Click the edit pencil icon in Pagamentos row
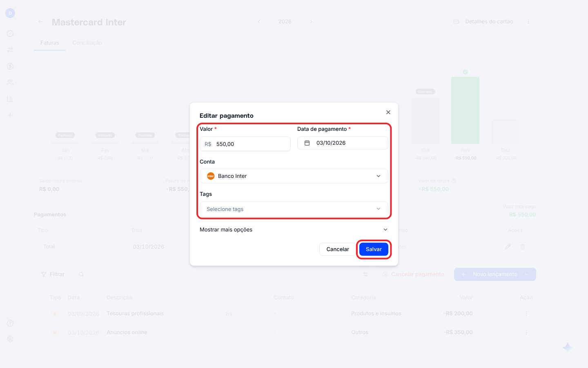This screenshot has height=368, width=588. tap(508, 247)
